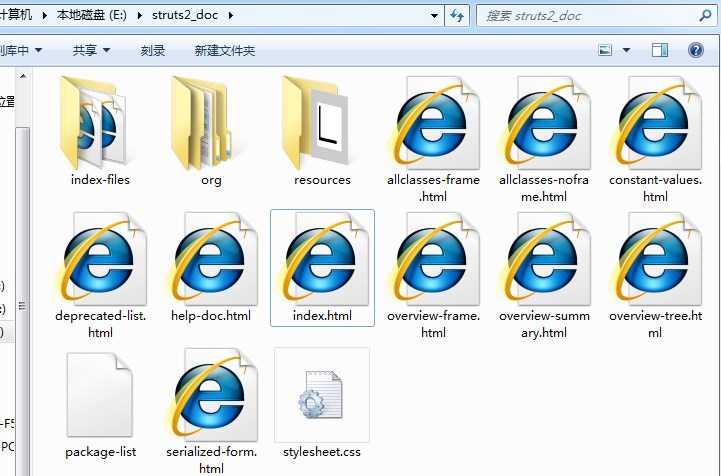Open the include-in-library (库中) dropdown
The width and height of the screenshot is (721, 476).
pyautogui.click(x=21, y=50)
